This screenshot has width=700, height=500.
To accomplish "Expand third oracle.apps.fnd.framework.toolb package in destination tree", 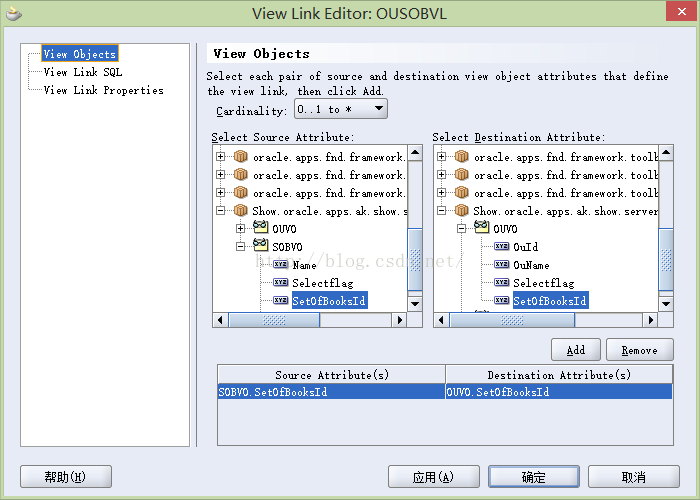I will (x=442, y=192).
